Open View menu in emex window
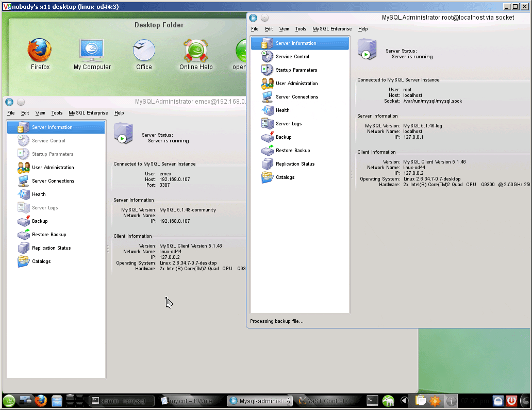The image size is (532, 410). [x=40, y=113]
